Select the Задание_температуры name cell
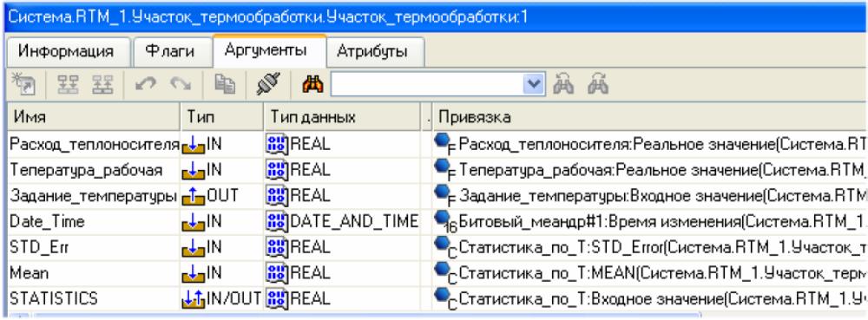Screen dimensions: 868x320 click(94, 196)
